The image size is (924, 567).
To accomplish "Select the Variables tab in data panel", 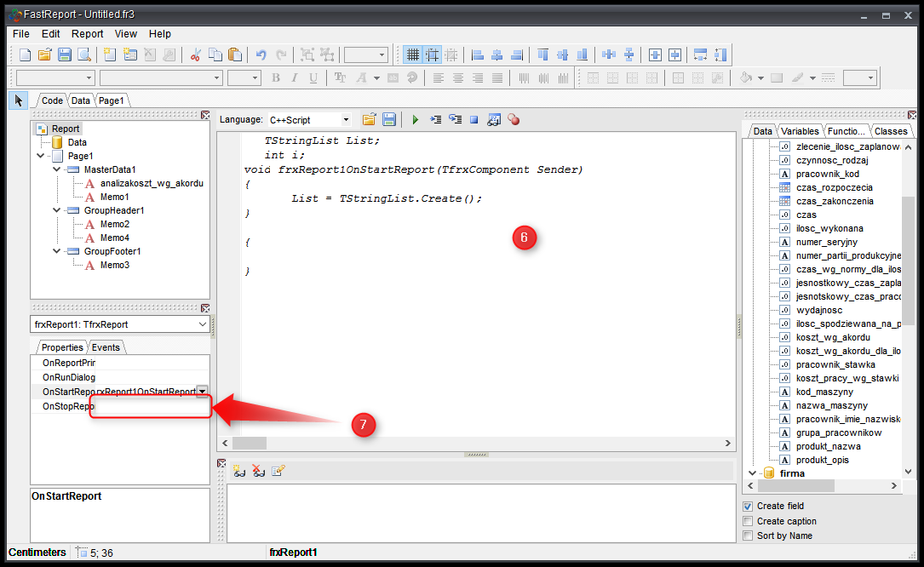I will 800,131.
